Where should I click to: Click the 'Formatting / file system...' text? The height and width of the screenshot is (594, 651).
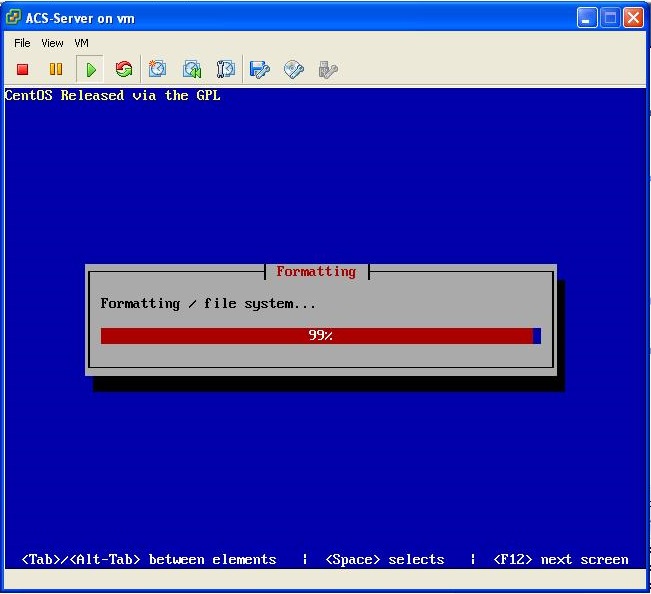208,303
